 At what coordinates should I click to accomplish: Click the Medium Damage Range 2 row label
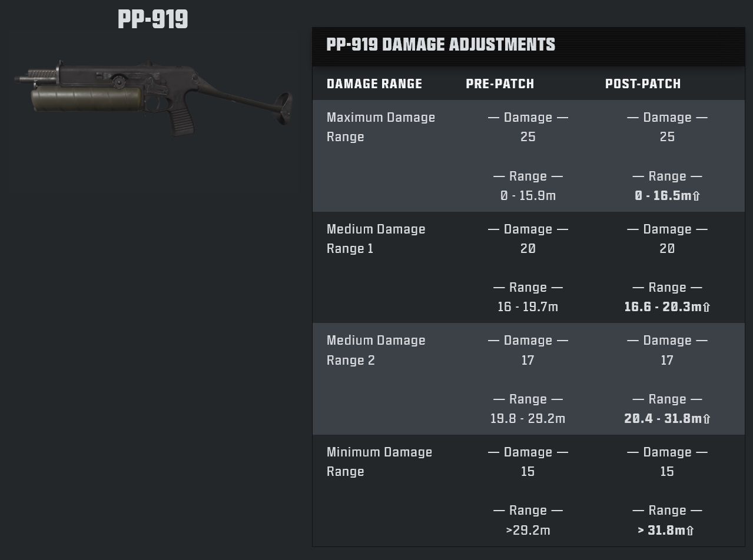tap(376, 350)
